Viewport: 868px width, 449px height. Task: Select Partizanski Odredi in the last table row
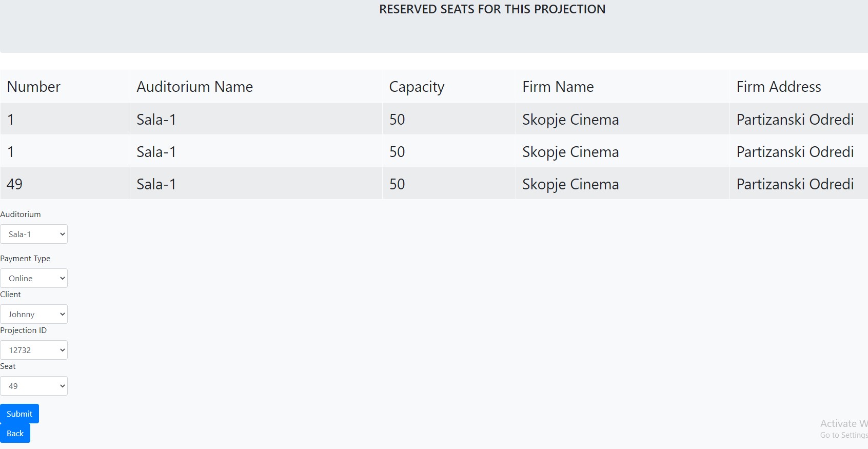pyautogui.click(x=795, y=184)
